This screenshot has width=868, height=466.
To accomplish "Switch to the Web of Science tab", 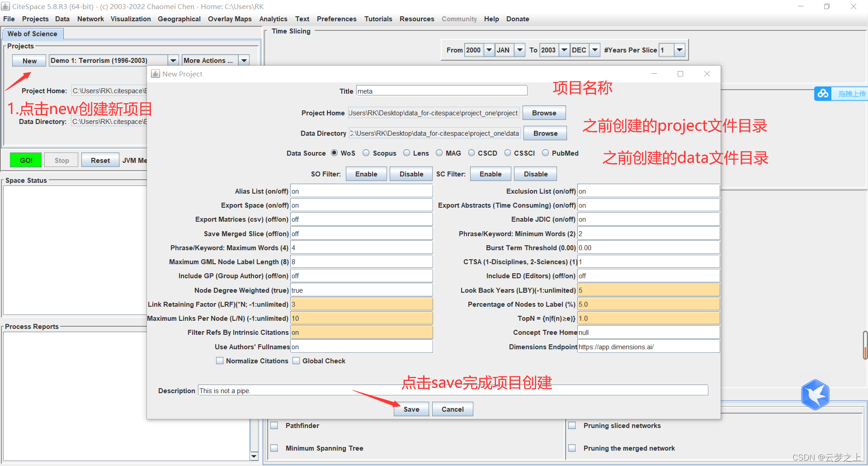I will pos(33,34).
